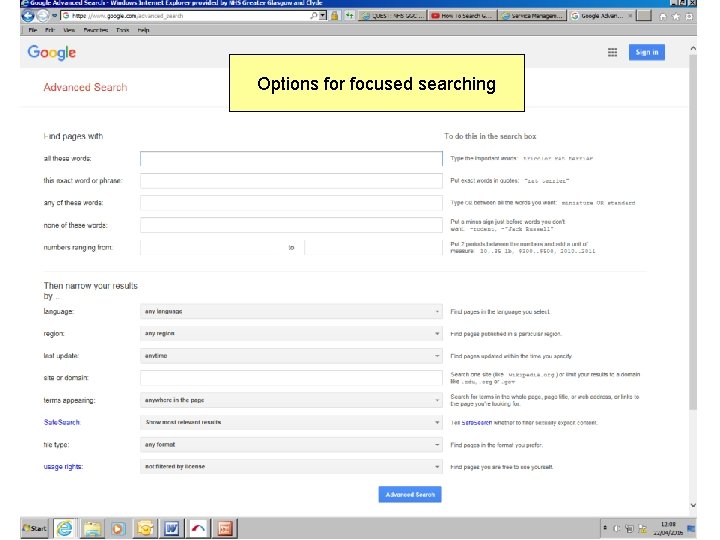
Task: Click the Advanced Search page heading
Action: pyautogui.click(x=85, y=87)
